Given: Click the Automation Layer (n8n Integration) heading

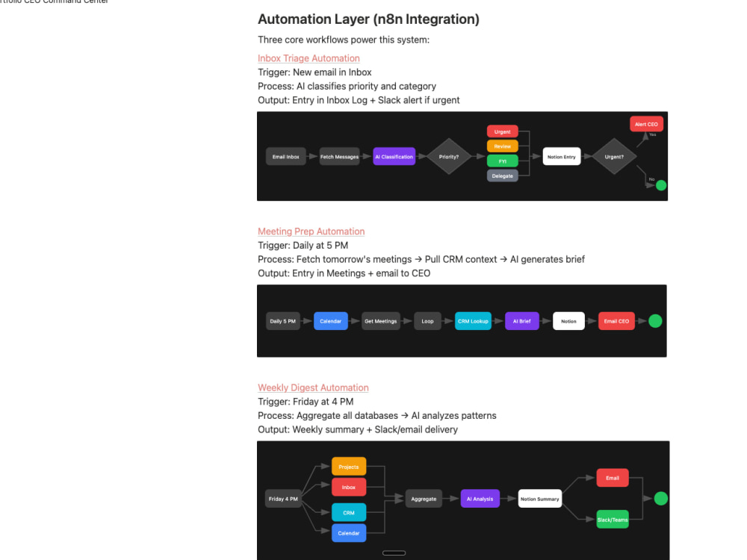Looking at the screenshot, I should click(x=368, y=19).
